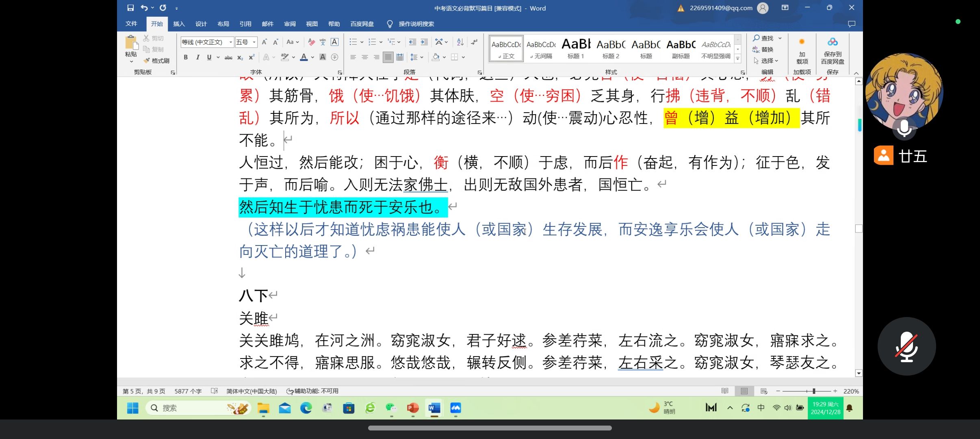This screenshot has height=439, width=980.
Task: Save to Baidu Netdisk (保存到百度网盘)
Action: tap(832, 50)
